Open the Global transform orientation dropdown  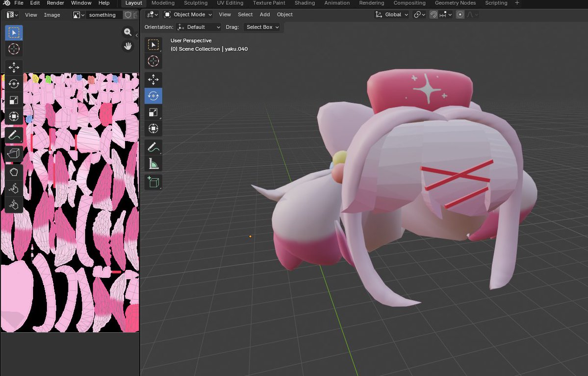pyautogui.click(x=391, y=15)
